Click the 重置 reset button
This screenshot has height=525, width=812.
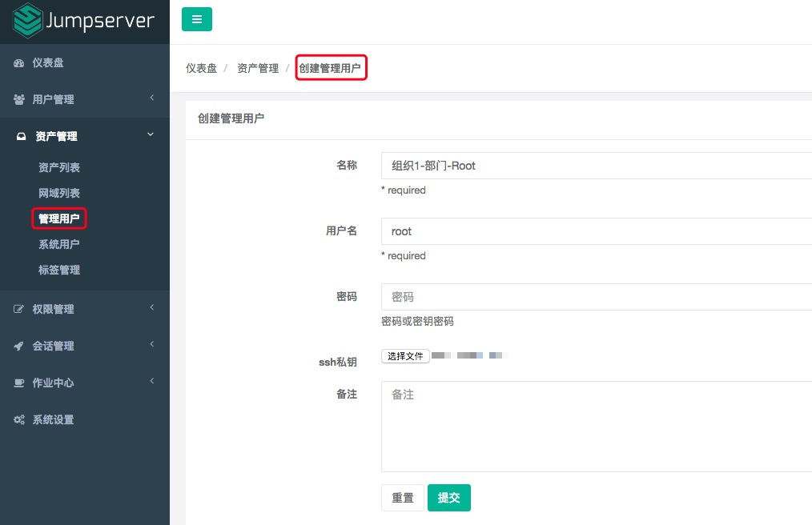click(402, 498)
